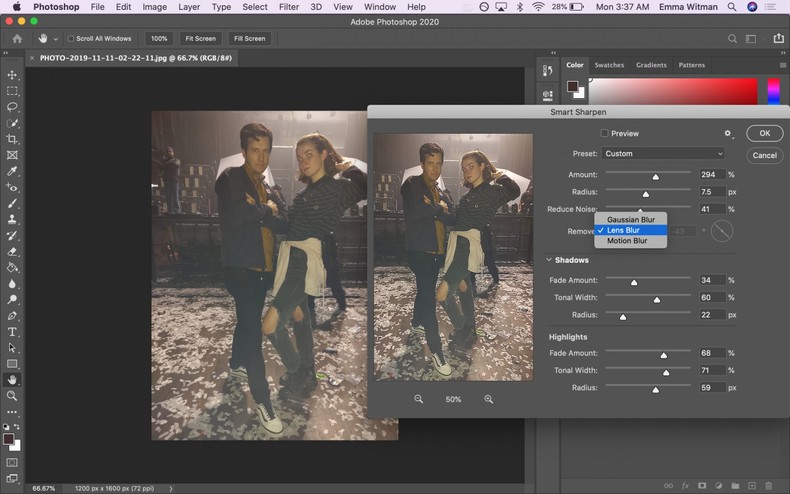This screenshot has height=494, width=790.
Task: Click Cancel in Smart Sharpen dialog
Action: pyautogui.click(x=764, y=155)
